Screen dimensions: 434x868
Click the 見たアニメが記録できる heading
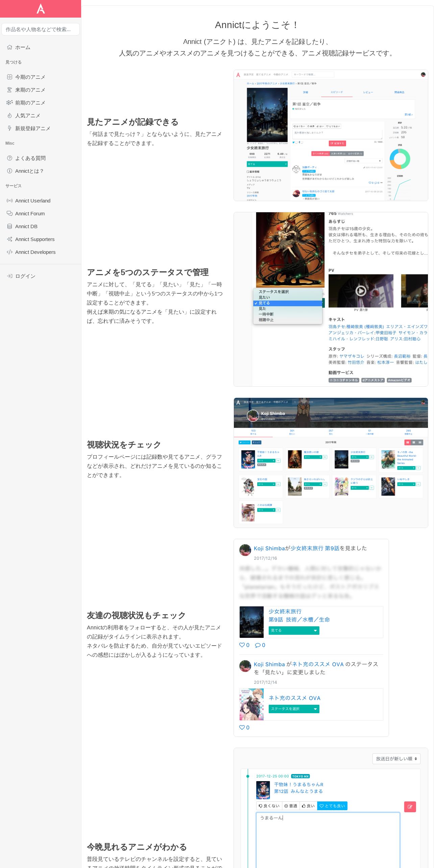tap(132, 122)
